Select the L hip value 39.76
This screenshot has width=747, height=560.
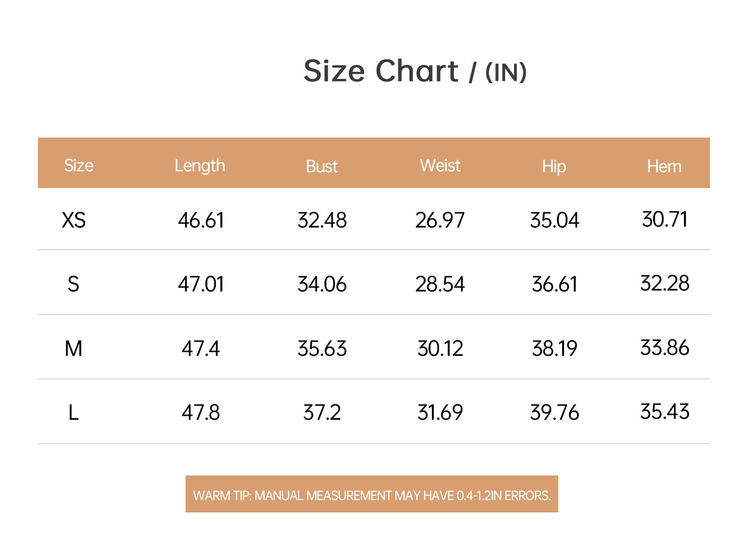coord(554,413)
